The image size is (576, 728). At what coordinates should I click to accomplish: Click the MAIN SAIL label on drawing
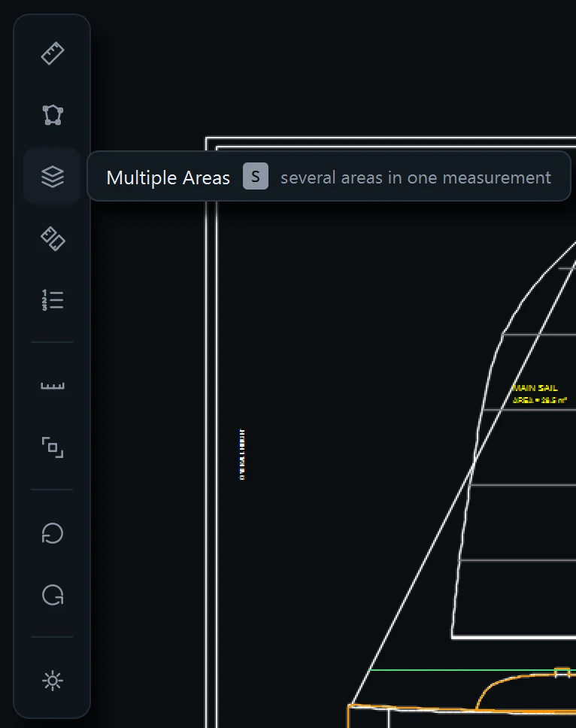pyautogui.click(x=535, y=388)
